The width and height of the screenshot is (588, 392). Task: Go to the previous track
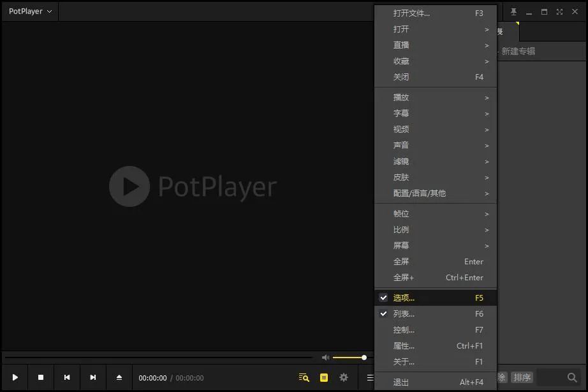click(x=67, y=377)
